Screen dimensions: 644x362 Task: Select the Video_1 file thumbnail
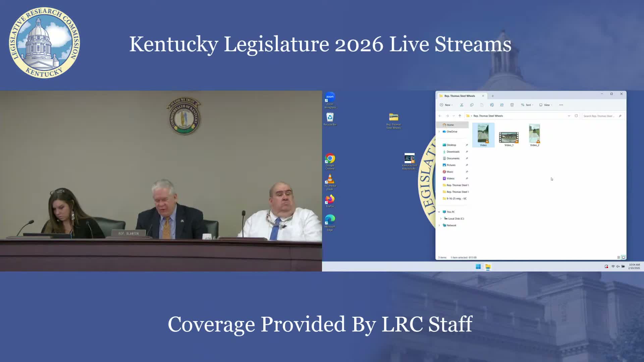(x=509, y=138)
